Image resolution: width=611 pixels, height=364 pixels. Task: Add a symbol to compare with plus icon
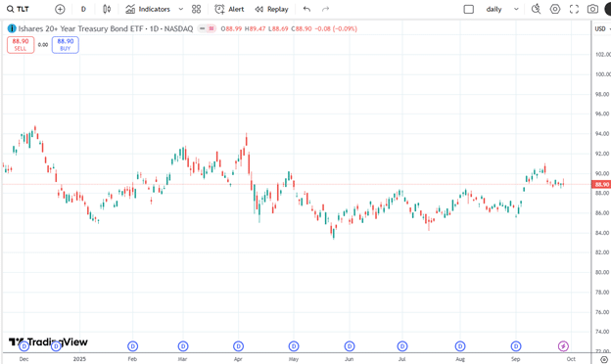pyautogui.click(x=60, y=9)
